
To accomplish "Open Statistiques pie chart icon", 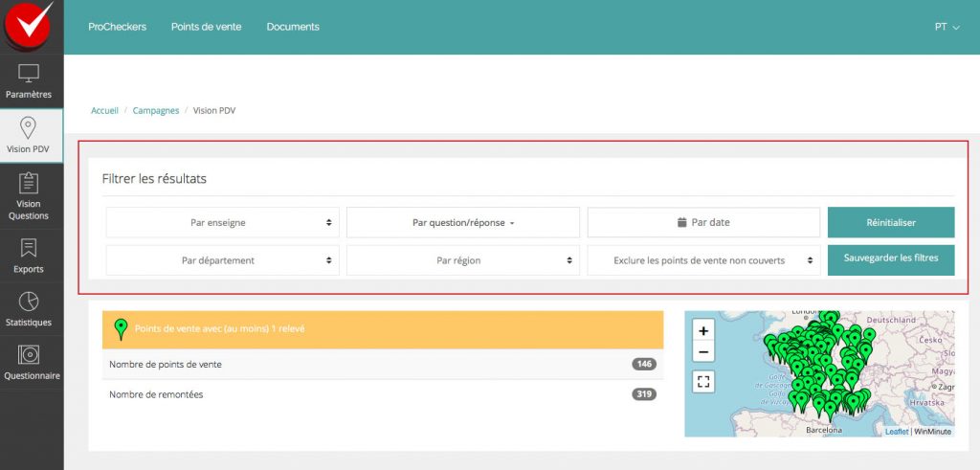I will click(x=29, y=302).
